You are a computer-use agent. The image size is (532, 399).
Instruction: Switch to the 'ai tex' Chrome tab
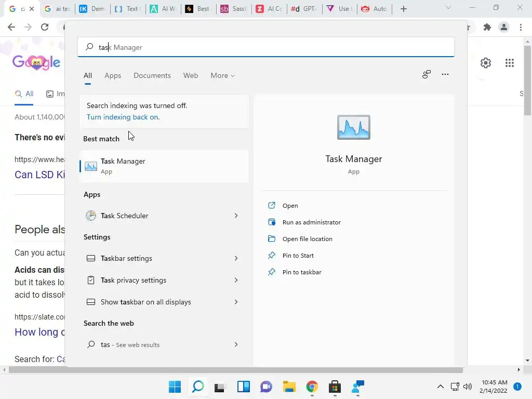click(57, 9)
